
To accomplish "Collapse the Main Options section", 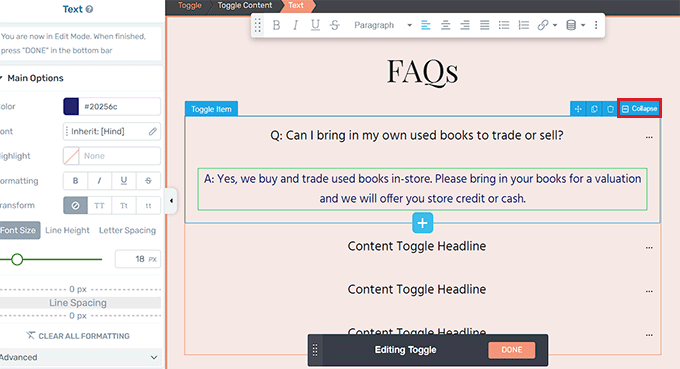I will (x=32, y=78).
